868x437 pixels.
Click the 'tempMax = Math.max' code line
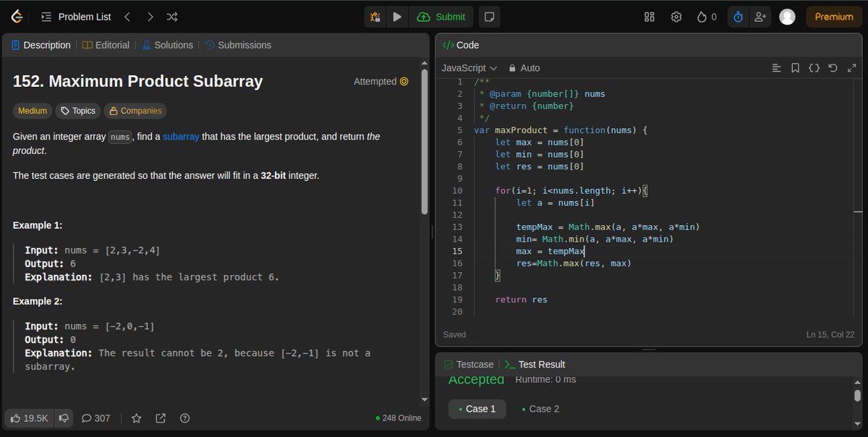608,227
